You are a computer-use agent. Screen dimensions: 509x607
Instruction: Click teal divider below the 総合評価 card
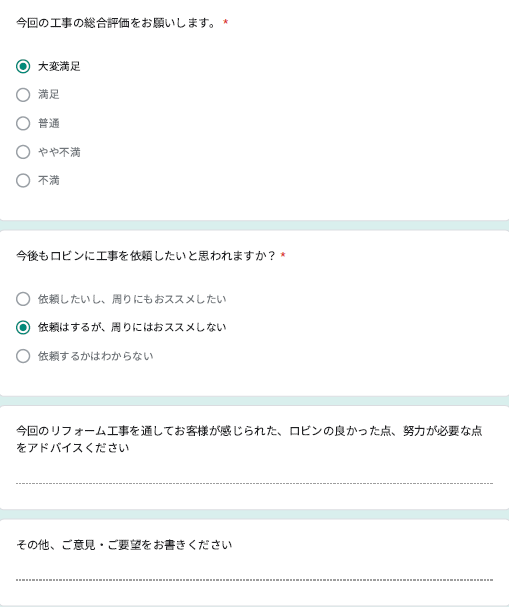tap(254, 226)
